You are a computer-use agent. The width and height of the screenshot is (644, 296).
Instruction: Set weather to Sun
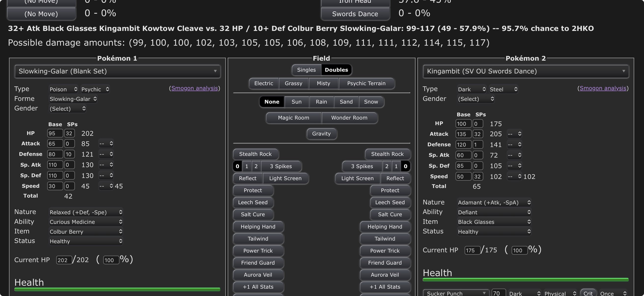(296, 102)
